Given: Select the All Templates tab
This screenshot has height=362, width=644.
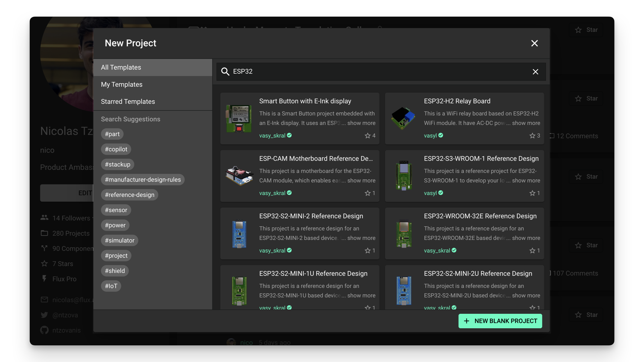Looking at the screenshot, I should click(152, 67).
